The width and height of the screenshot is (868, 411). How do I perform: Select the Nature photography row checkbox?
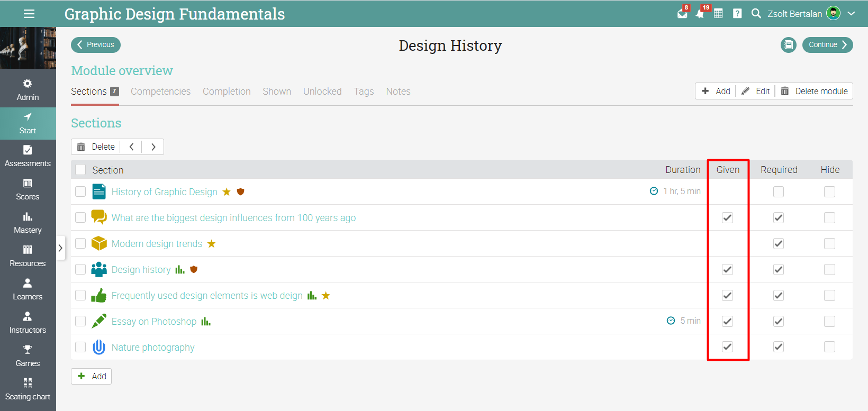(80, 347)
